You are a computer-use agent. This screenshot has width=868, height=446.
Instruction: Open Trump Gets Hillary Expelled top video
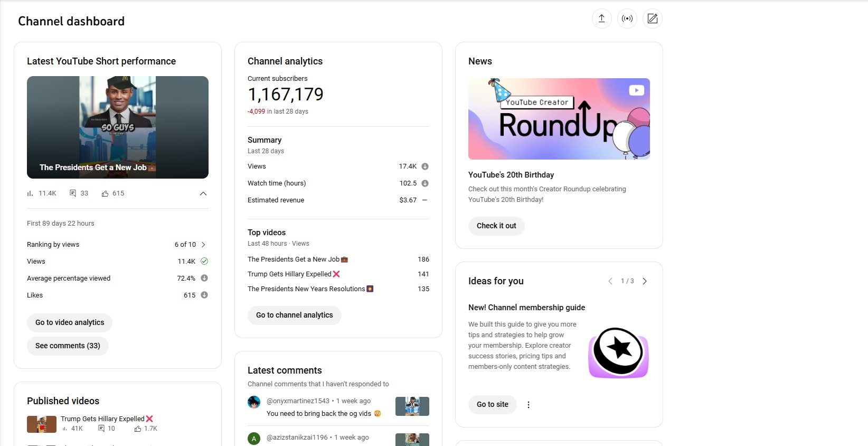pos(289,274)
